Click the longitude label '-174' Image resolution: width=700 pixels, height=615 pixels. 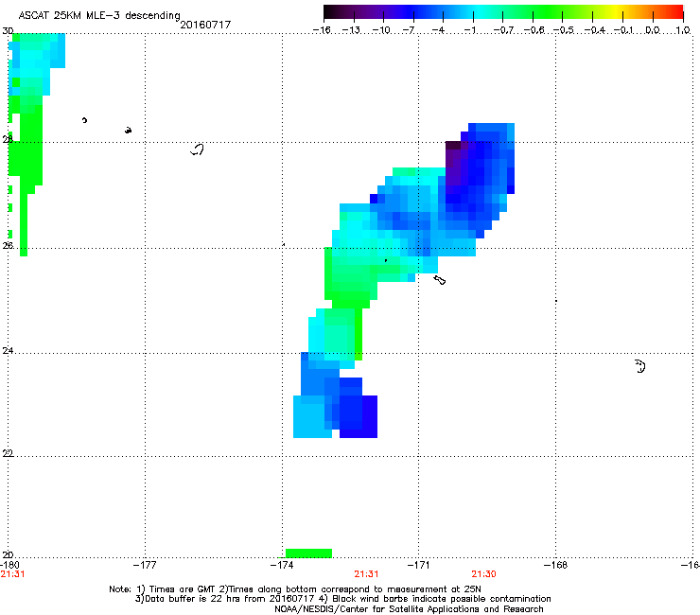tap(282, 565)
